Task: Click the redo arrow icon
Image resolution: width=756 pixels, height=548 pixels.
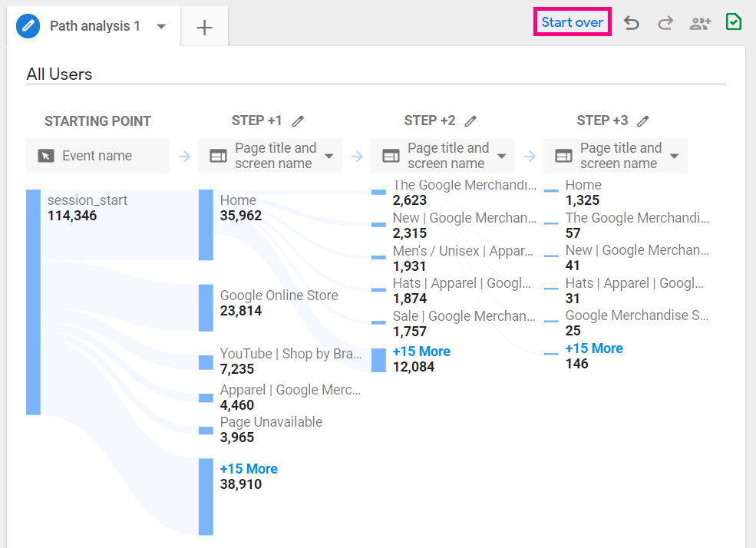Action: click(x=665, y=23)
